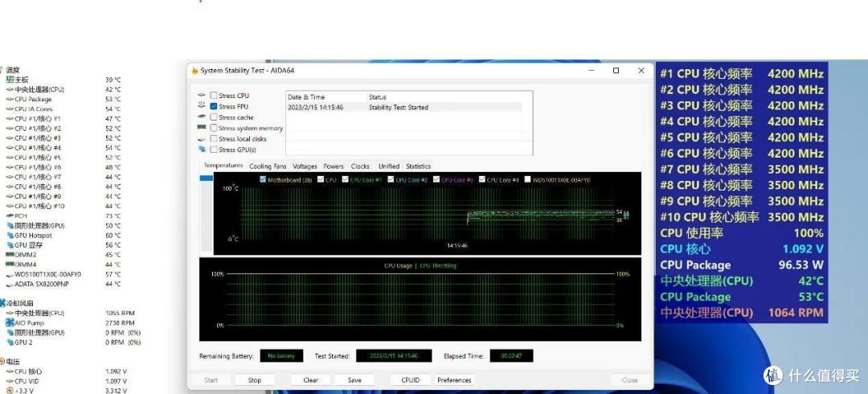Uncheck the CPU Core #1 graph checkbox
The width and height of the screenshot is (868, 394).
346,179
